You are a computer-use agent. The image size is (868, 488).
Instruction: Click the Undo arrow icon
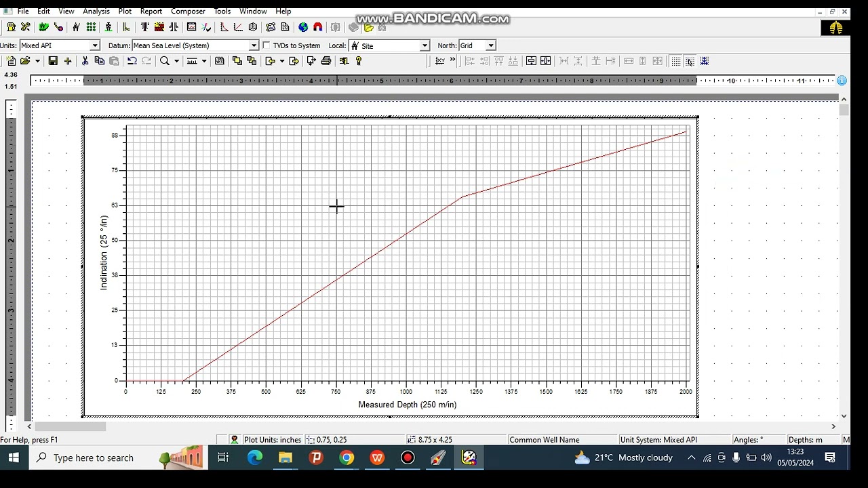tap(132, 61)
